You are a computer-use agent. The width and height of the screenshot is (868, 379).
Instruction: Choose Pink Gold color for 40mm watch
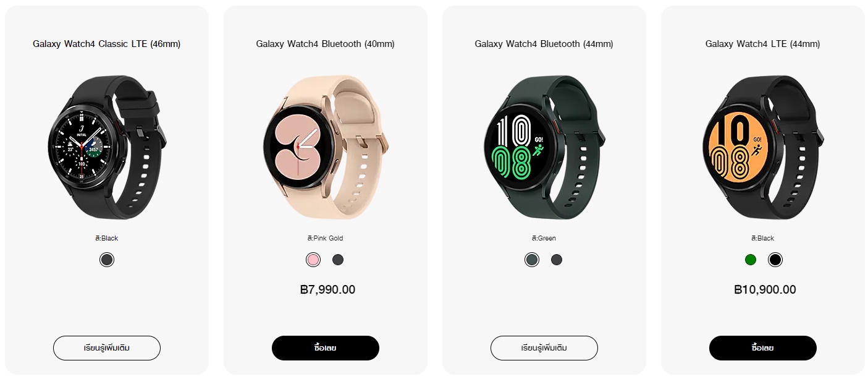pos(313,260)
